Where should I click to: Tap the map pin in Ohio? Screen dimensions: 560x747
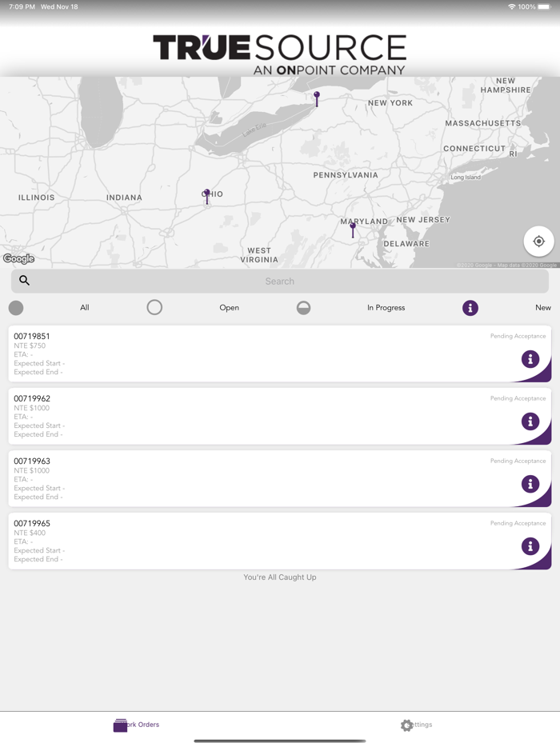click(x=207, y=196)
